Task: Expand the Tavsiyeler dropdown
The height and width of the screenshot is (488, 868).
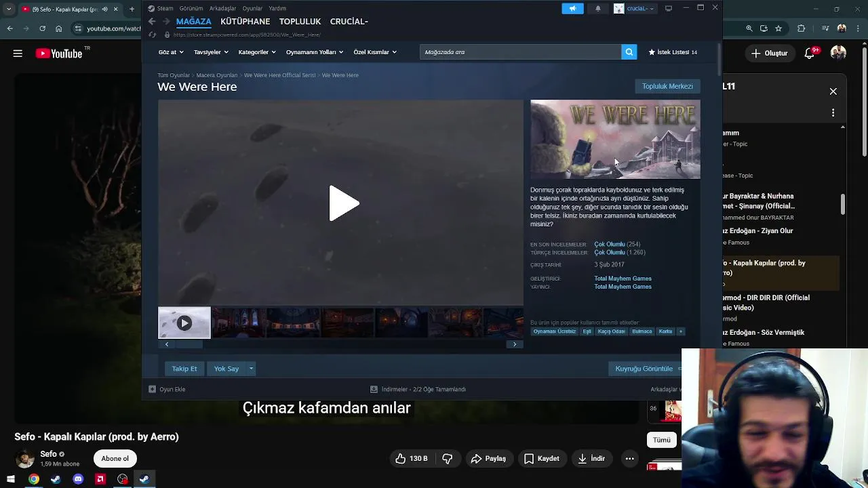Action: 211,52
